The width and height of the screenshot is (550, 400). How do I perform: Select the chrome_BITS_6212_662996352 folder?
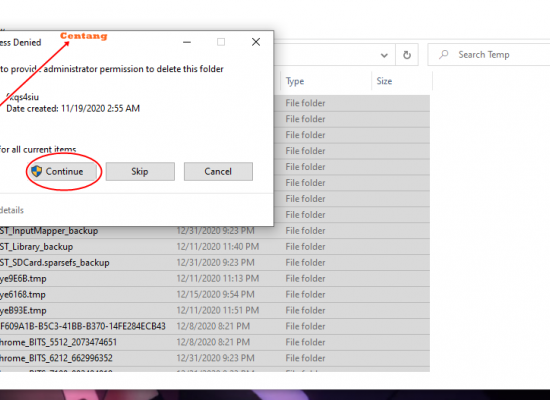[x=215, y=358]
